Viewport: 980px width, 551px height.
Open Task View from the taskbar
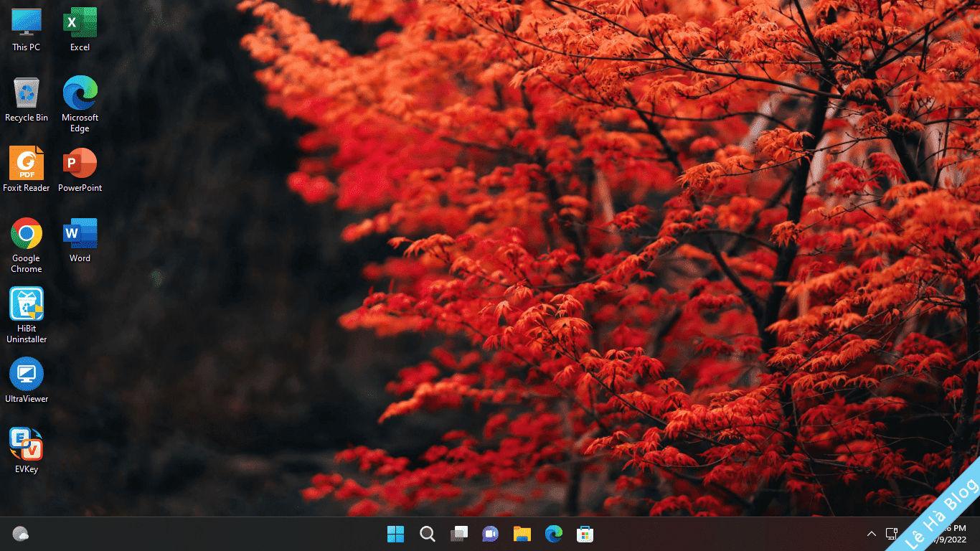458,534
